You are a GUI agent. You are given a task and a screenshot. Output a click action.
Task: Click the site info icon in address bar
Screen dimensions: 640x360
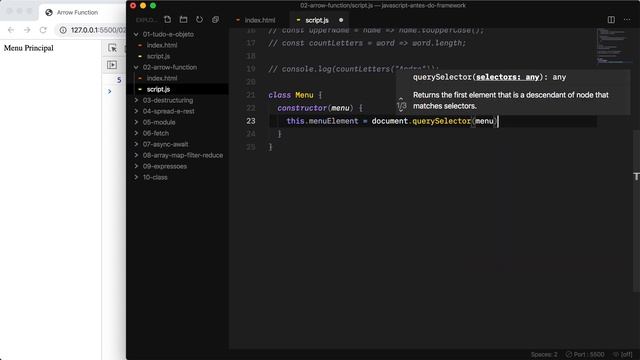pos(63,30)
